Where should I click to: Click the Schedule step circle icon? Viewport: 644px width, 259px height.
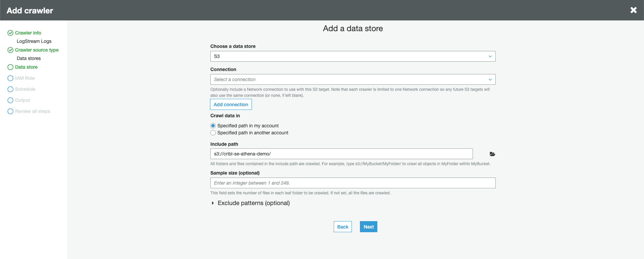10,89
